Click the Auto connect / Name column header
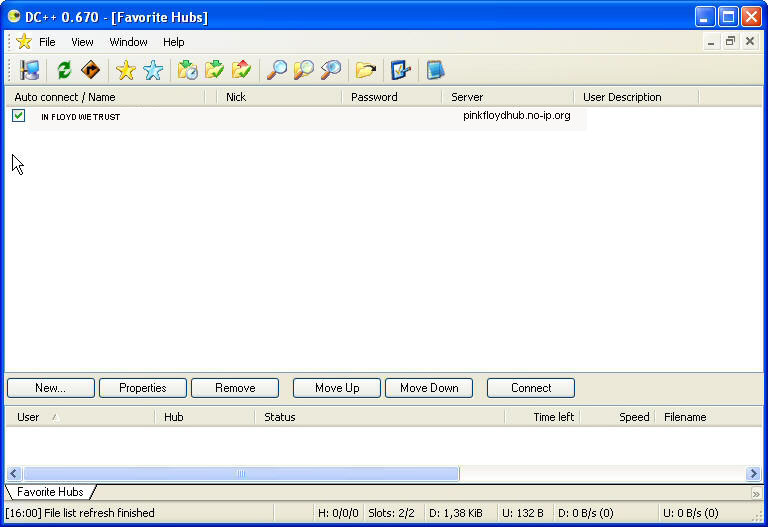 (x=65, y=97)
